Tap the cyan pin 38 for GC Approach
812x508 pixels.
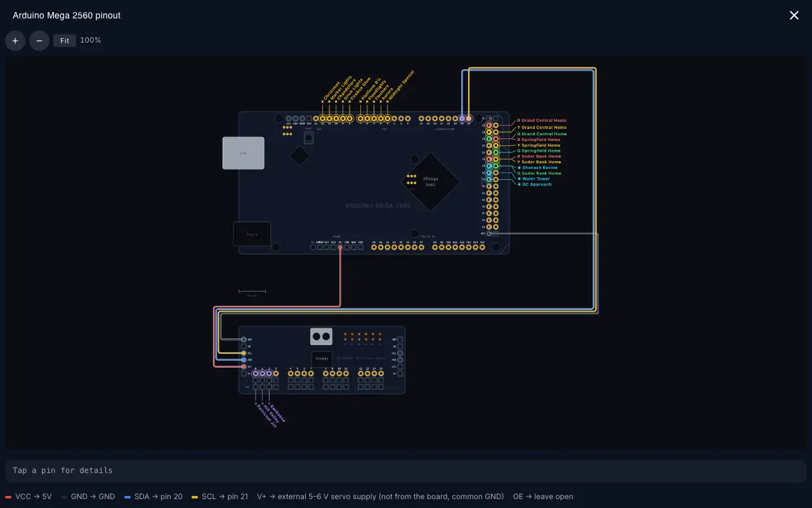pyautogui.click(x=489, y=179)
